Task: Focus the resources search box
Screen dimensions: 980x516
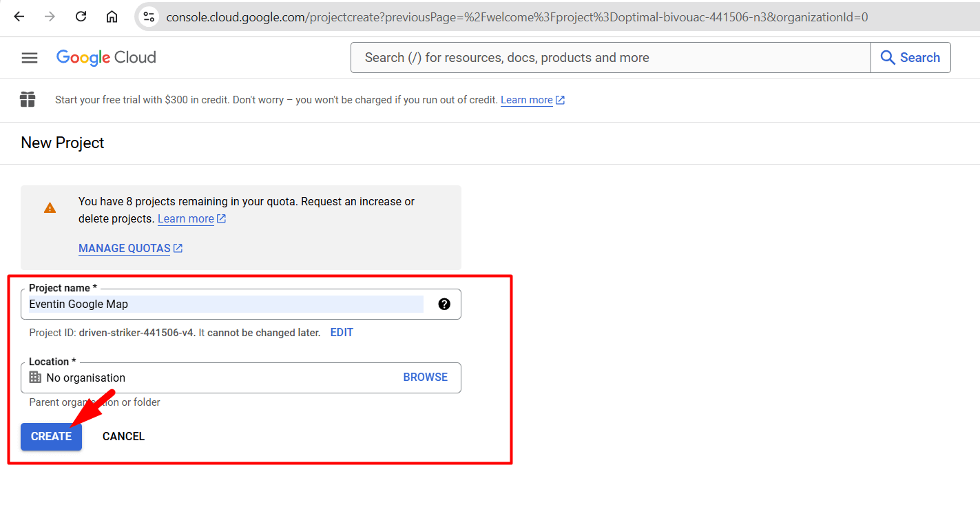Action: coord(611,58)
